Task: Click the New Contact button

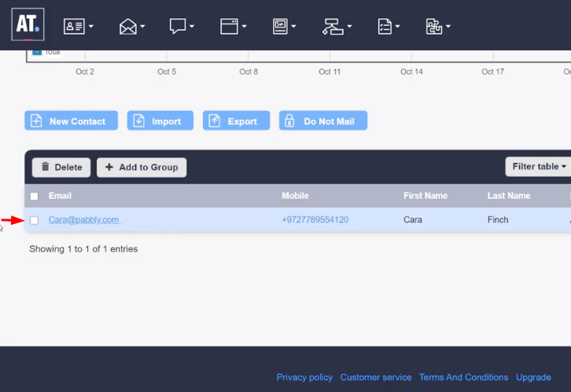Action: coord(72,121)
